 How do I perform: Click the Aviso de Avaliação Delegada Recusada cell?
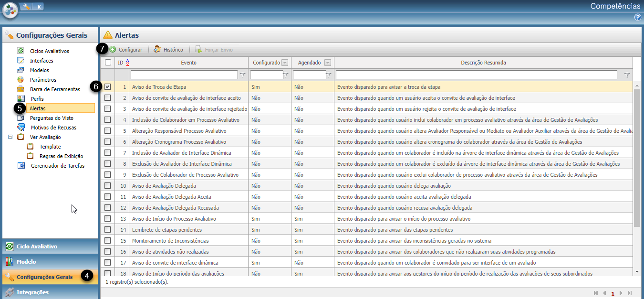coord(188,207)
